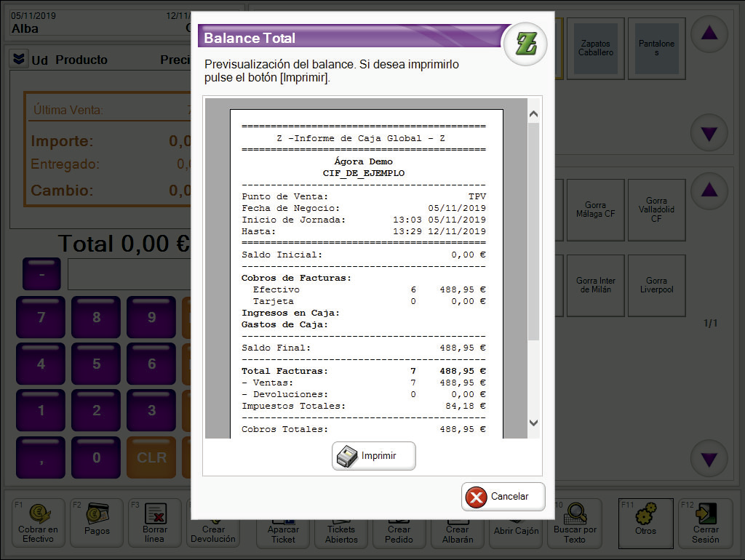Click Cerrar Sesión exit icon

[705, 515]
